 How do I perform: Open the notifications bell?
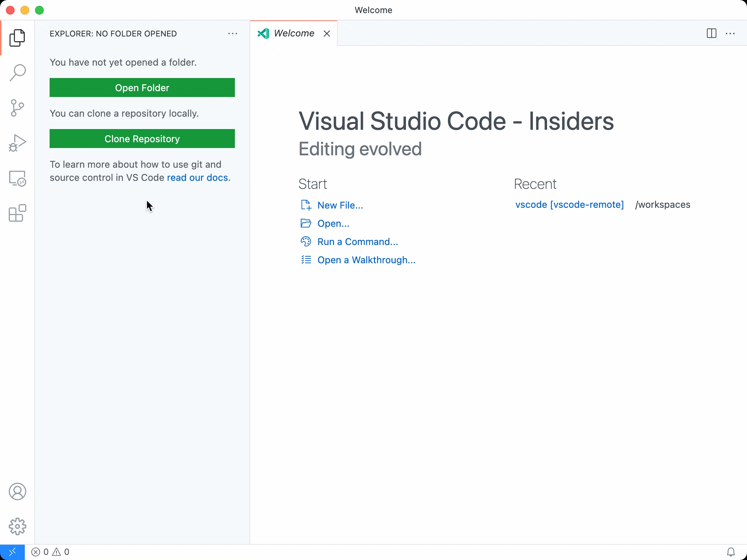(x=731, y=552)
